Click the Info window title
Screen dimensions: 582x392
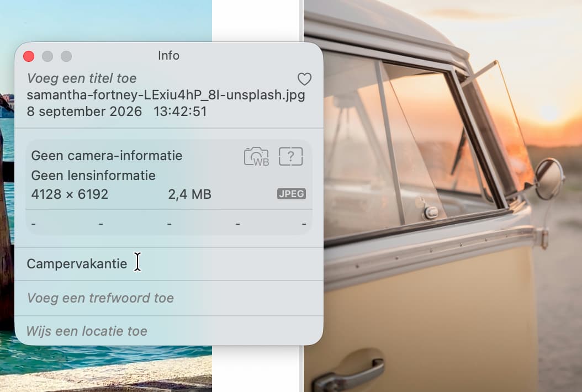point(168,56)
